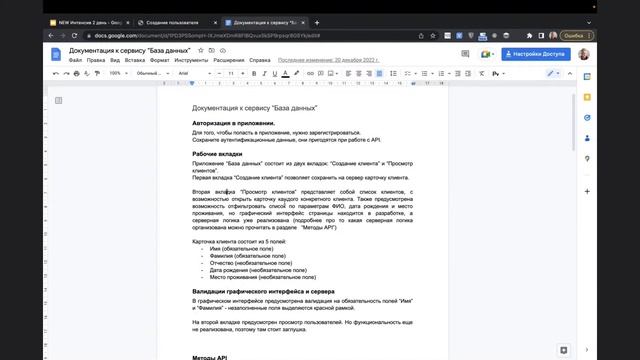This screenshot has height=360, width=640.
Task: Open Maps in the side panel
Action: point(587,158)
